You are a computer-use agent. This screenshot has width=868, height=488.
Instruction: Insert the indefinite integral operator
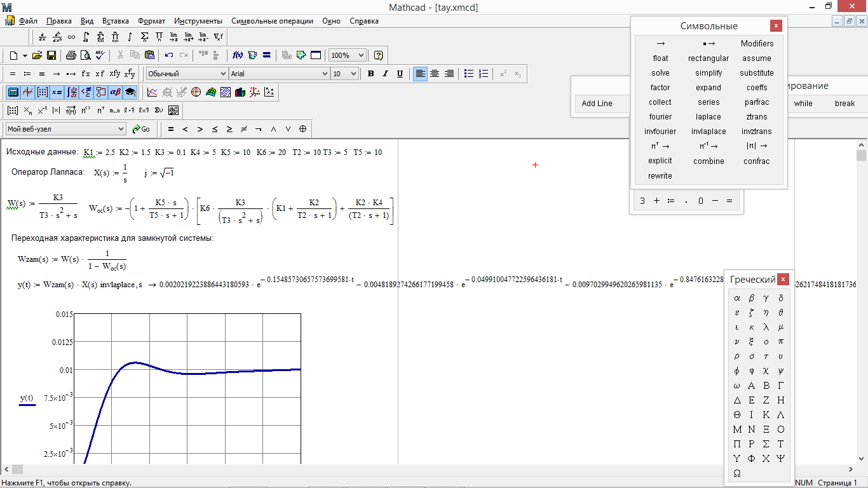coord(130,37)
